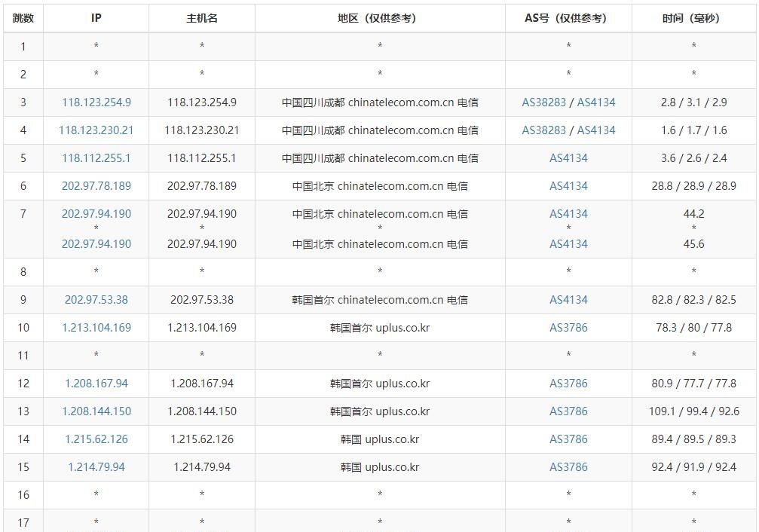Click the 44.2 time value in hop 7
The image size is (759, 532).
tap(693, 214)
